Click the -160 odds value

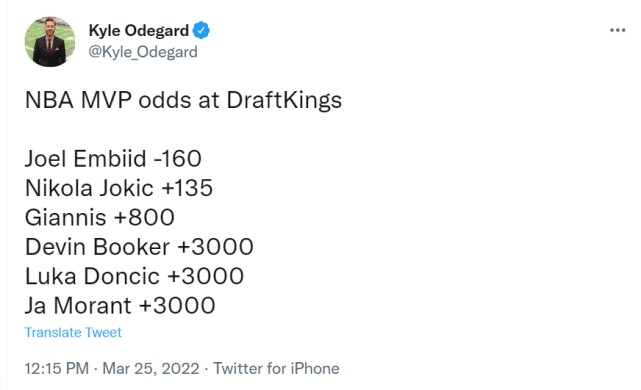coord(178,159)
